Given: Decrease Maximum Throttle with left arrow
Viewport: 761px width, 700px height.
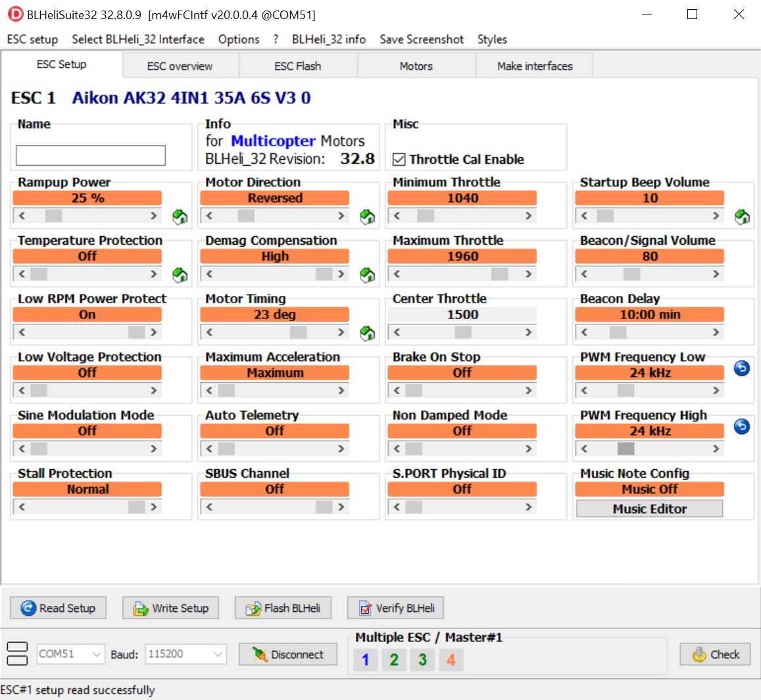Looking at the screenshot, I should coord(397,274).
